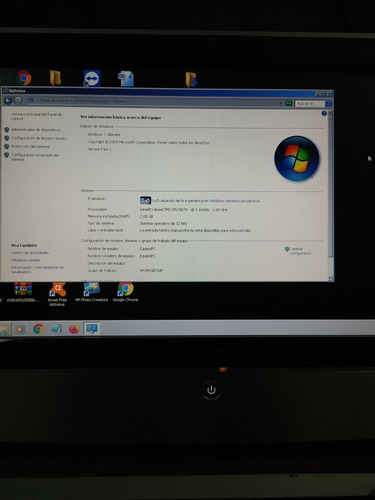Click Panel de control breadcrumb
This screenshot has width=375, height=500.
[54, 101]
